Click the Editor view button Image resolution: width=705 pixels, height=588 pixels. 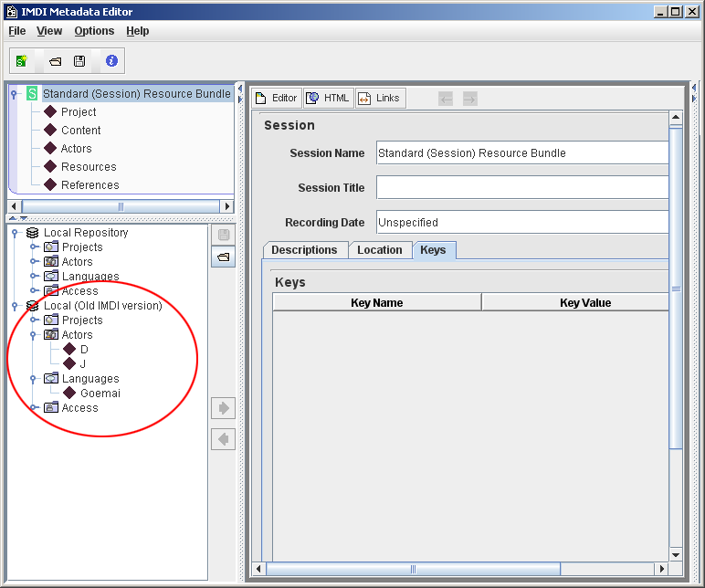tap(277, 98)
